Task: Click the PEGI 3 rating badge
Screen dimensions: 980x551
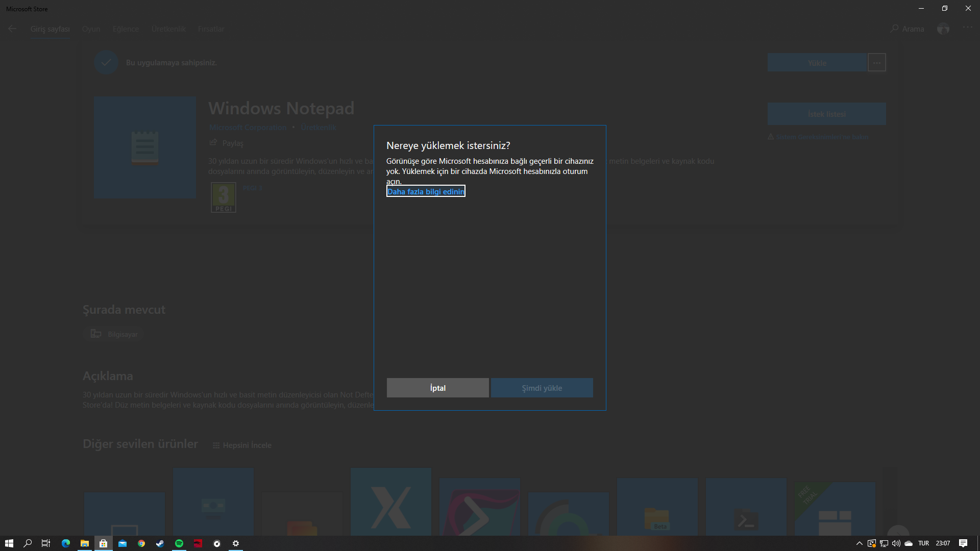Action: click(224, 197)
